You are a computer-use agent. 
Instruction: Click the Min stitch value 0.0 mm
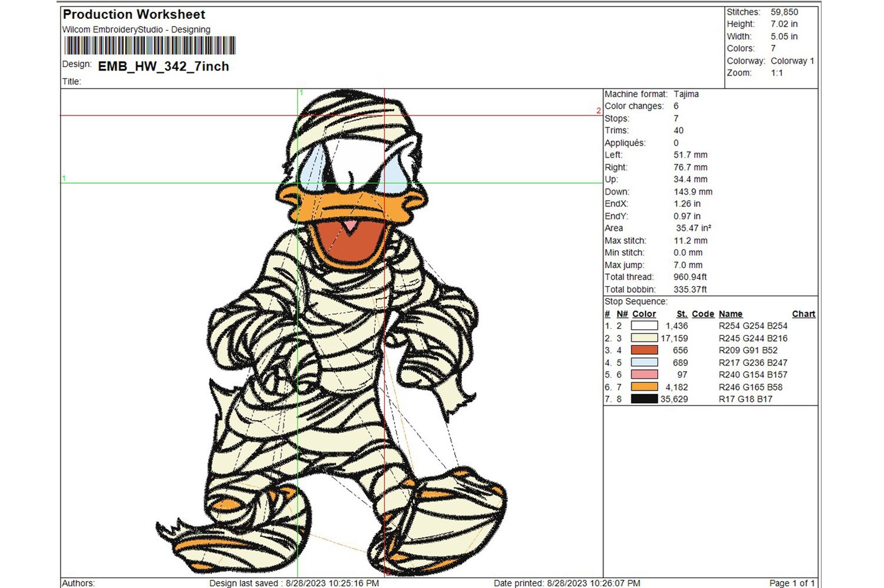point(688,253)
